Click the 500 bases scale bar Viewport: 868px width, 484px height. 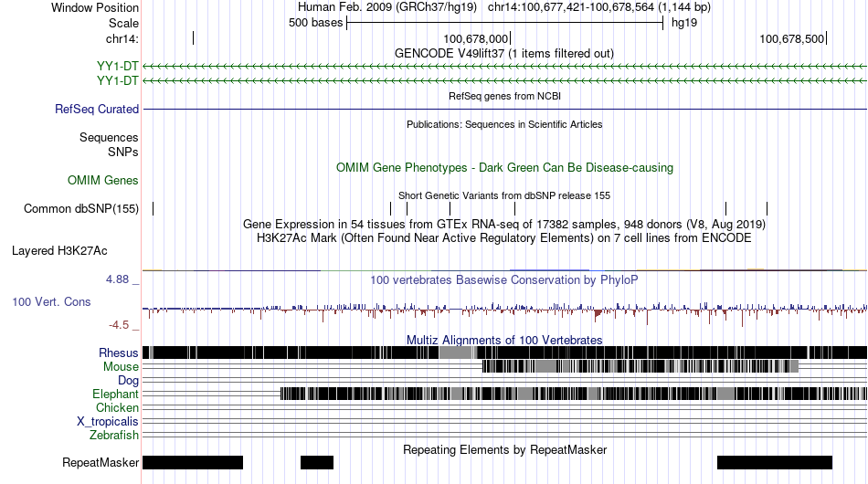(505, 23)
